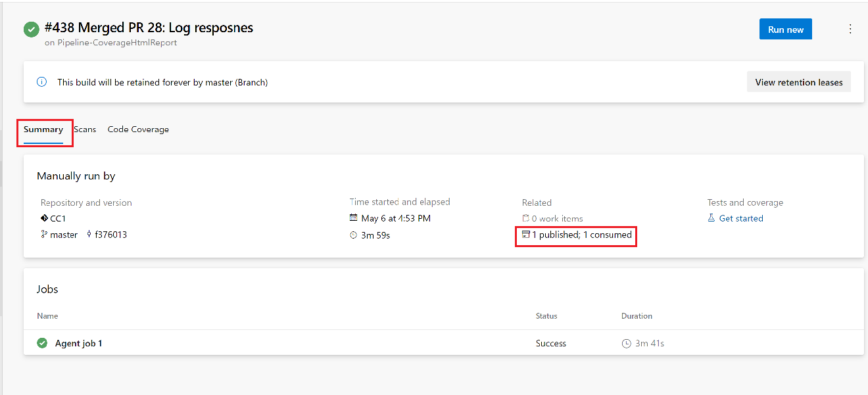Open the Get started tests link
This screenshot has width=868, height=395.
tap(741, 218)
